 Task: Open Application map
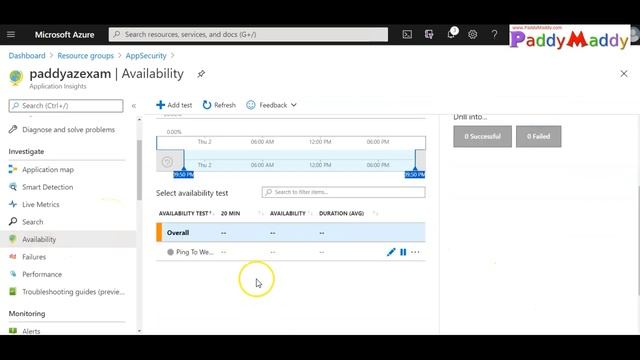click(x=48, y=170)
